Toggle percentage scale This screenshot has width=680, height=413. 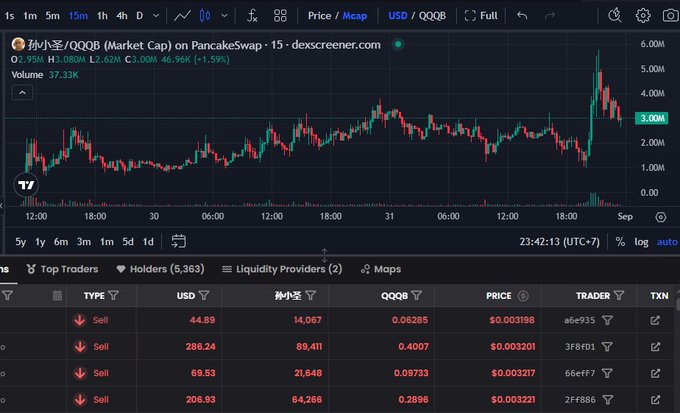coord(620,242)
